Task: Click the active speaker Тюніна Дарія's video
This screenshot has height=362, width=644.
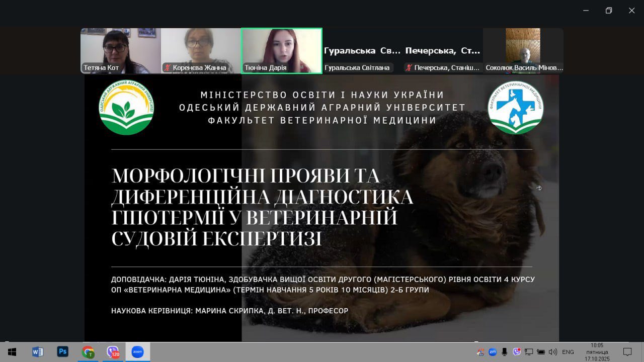Action: (x=282, y=50)
